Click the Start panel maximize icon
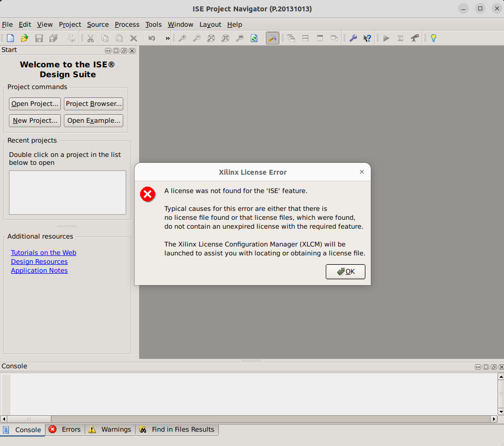The image size is (504, 446). tap(116, 51)
